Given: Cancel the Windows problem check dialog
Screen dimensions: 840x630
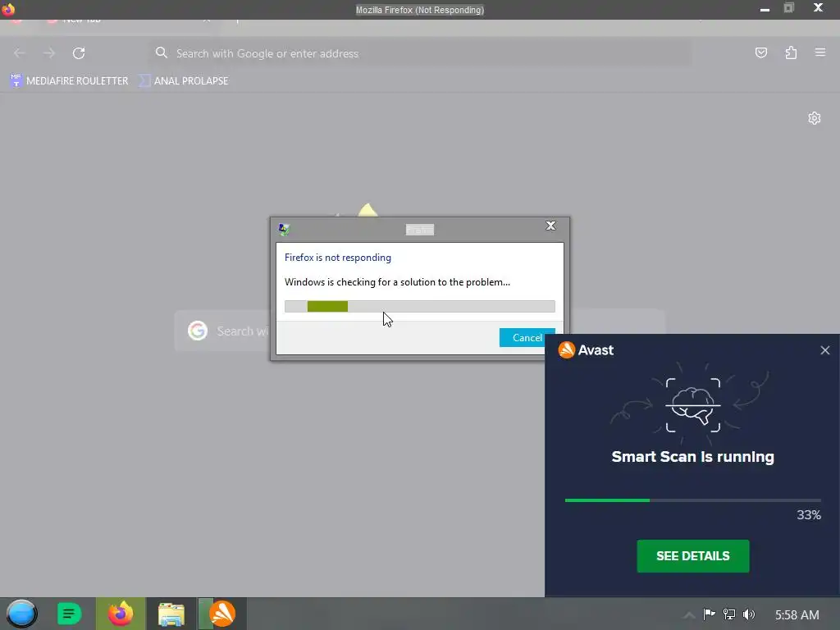Looking at the screenshot, I should (x=527, y=337).
